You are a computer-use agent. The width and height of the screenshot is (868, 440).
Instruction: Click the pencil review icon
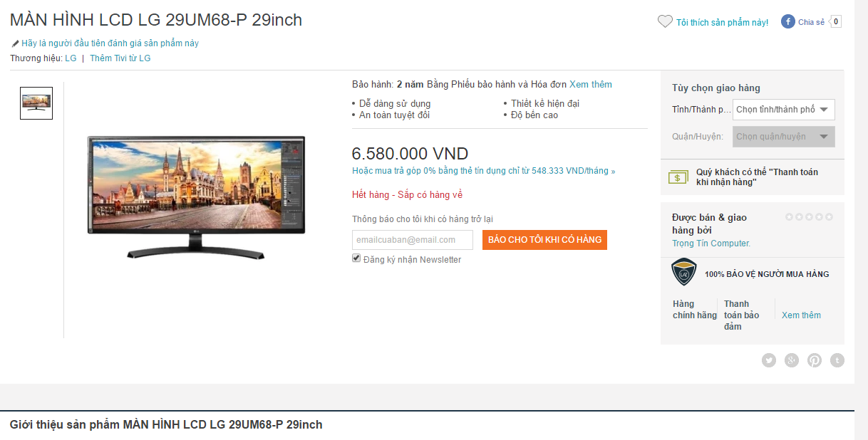[x=15, y=43]
